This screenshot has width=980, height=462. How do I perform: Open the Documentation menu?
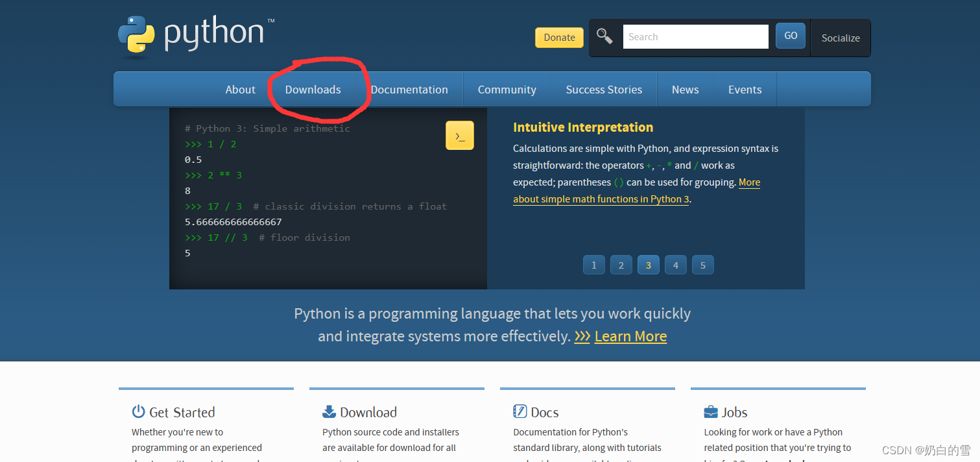click(x=409, y=90)
